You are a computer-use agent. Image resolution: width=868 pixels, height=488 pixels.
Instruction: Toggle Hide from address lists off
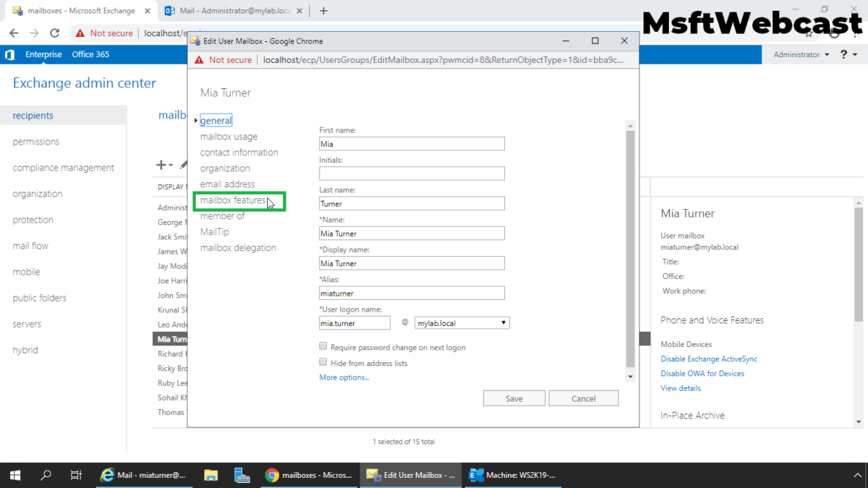tap(323, 361)
